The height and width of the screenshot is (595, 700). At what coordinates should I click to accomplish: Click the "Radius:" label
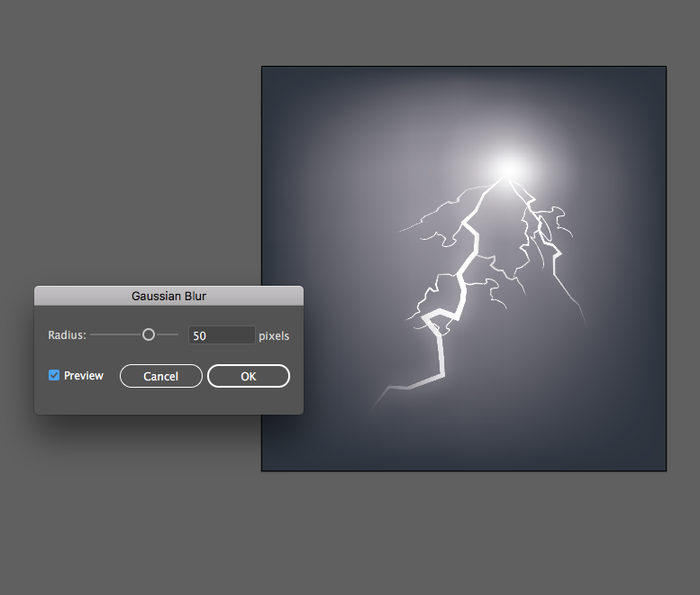(x=67, y=335)
